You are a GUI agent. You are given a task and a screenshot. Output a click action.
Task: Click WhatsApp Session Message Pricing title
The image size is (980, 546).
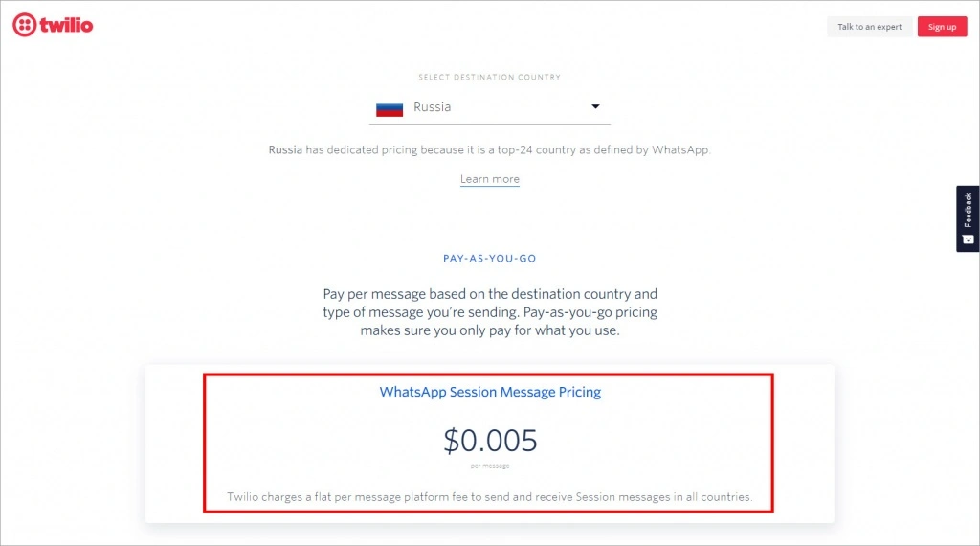490,392
